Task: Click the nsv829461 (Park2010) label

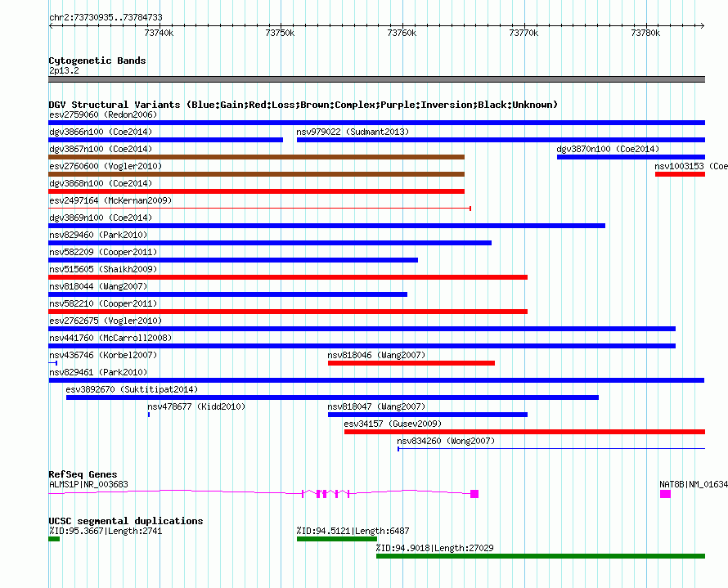Action: [x=98, y=372]
